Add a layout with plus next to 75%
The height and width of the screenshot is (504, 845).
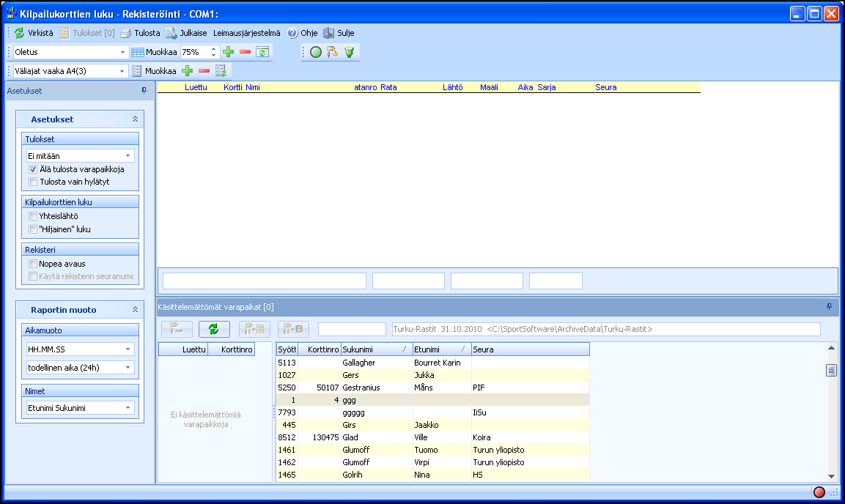[x=229, y=52]
